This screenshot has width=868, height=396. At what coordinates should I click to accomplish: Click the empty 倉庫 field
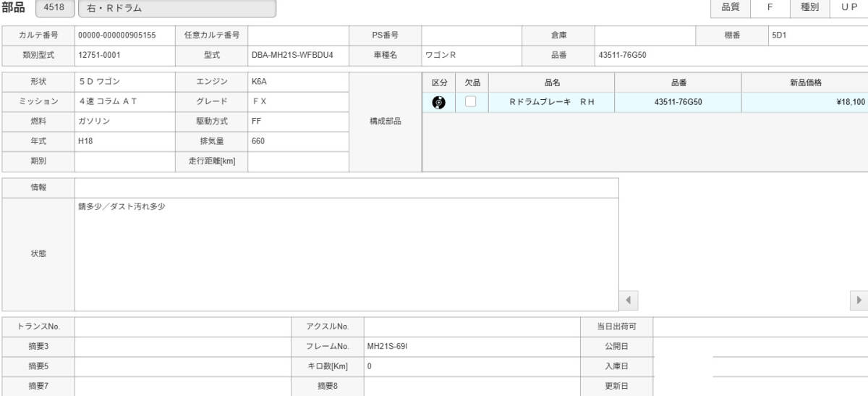coord(645,35)
